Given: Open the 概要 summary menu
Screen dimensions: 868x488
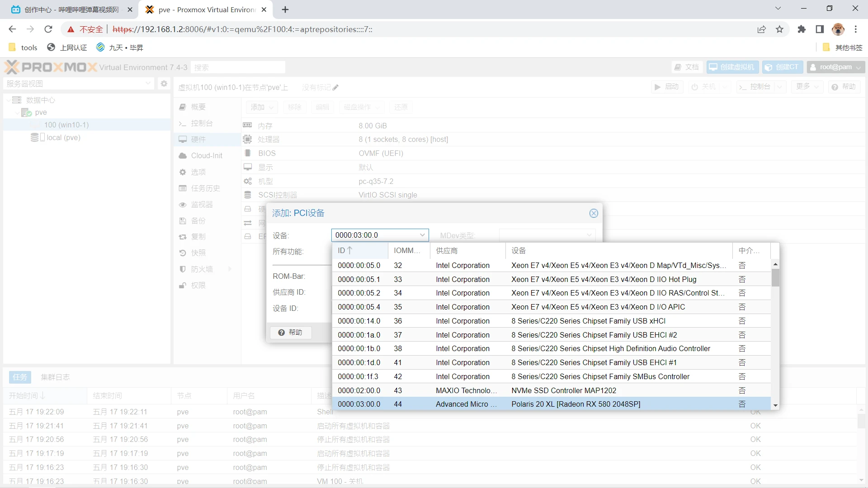Looking at the screenshot, I should click(207, 107).
